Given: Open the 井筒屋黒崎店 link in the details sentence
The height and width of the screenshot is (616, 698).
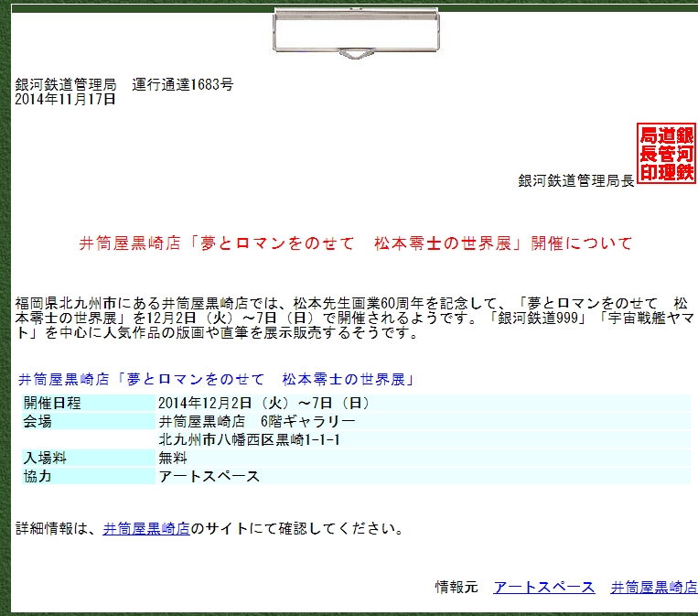Looking at the screenshot, I should click(x=146, y=529).
